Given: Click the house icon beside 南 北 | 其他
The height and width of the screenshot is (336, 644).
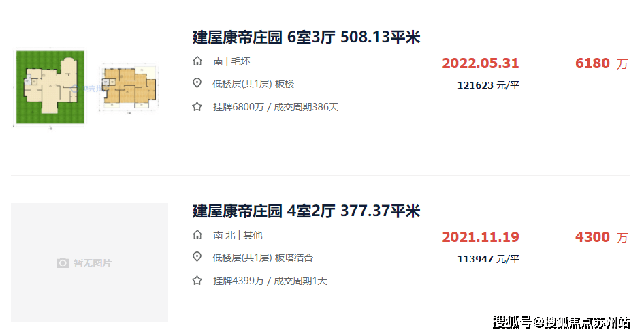Looking at the screenshot, I should pyautogui.click(x=197, y=235).
